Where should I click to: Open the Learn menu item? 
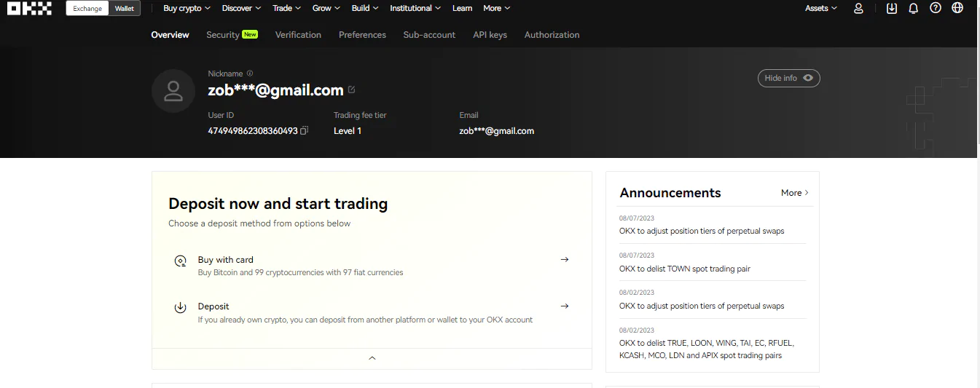462,8
